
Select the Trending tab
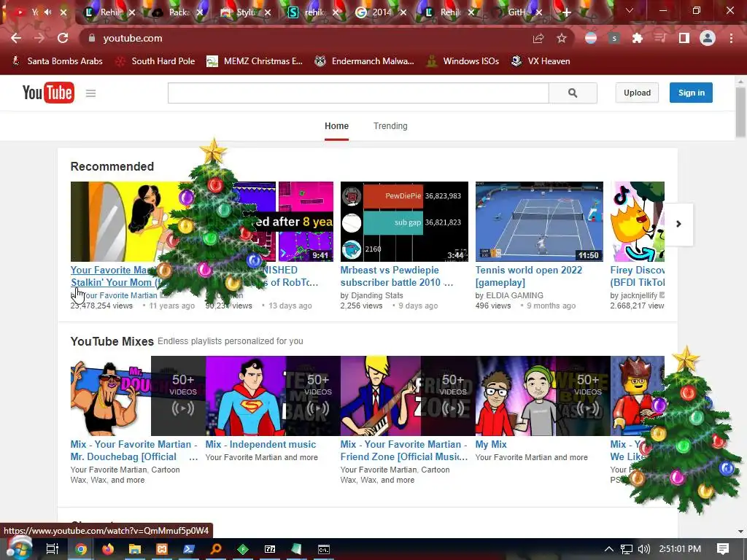point(390,126)
